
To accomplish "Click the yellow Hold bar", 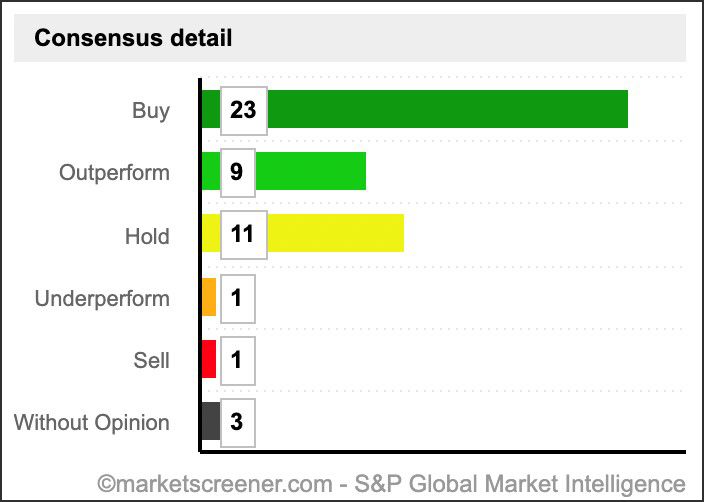I will pos(334,233).
